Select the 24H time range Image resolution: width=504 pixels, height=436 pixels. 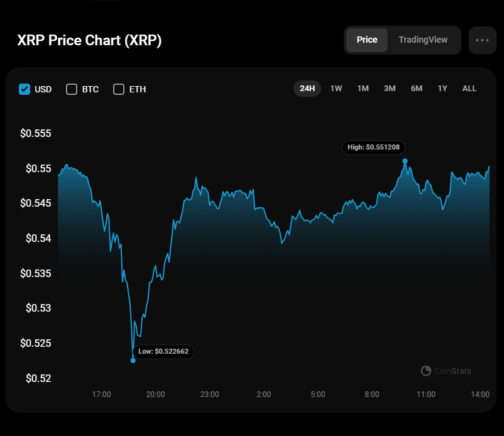click(307, 89)
